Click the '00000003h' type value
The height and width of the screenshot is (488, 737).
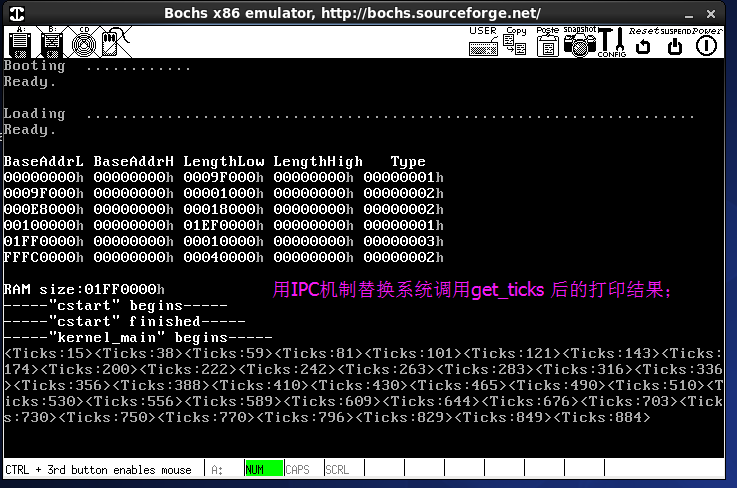[x=403, y=241]
